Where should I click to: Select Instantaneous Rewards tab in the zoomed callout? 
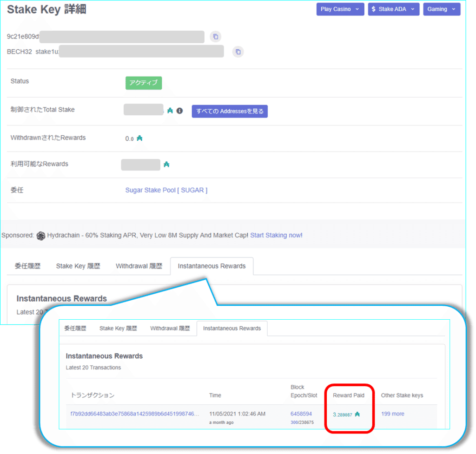point(232,329)
